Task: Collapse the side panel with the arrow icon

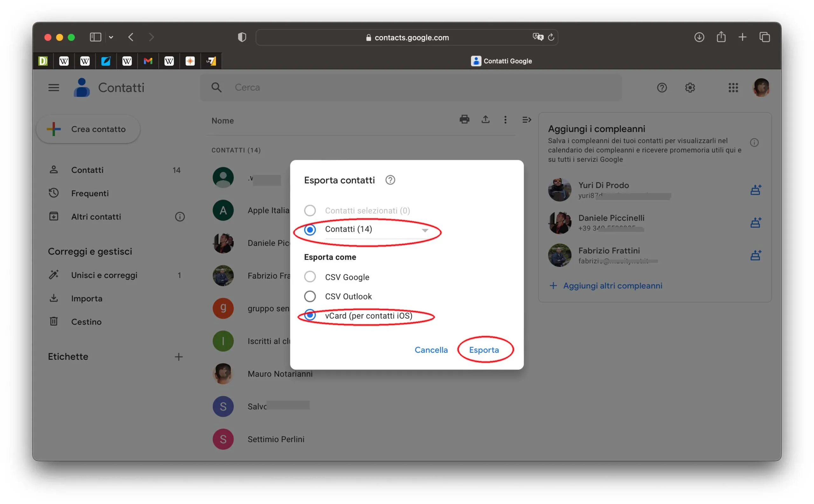Action: [x=526, y=120]
